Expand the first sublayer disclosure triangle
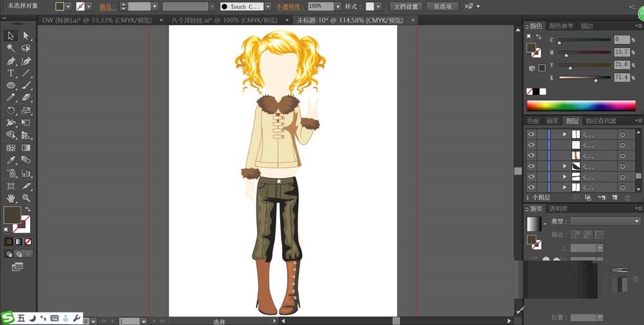Screen dimensions: 644x325 (565, 135)
